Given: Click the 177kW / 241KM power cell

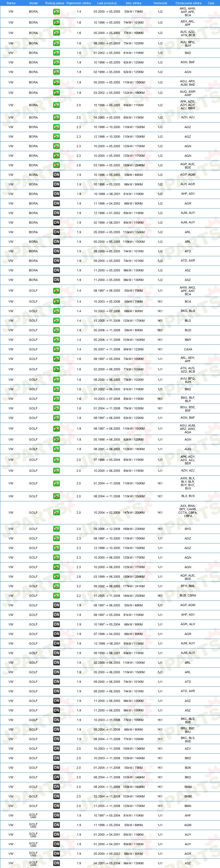Looking at the screenshot, I should [134, 586].
